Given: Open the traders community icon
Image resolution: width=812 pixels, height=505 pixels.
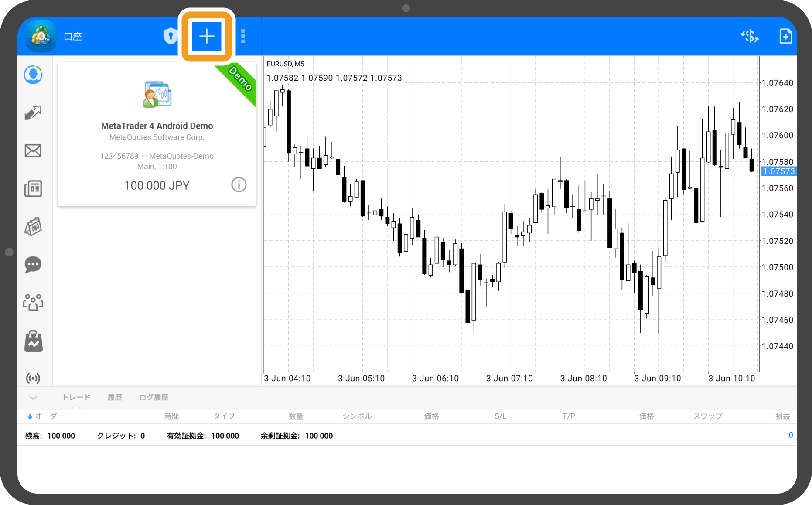Looking at the screenshot, I should 33,302.
